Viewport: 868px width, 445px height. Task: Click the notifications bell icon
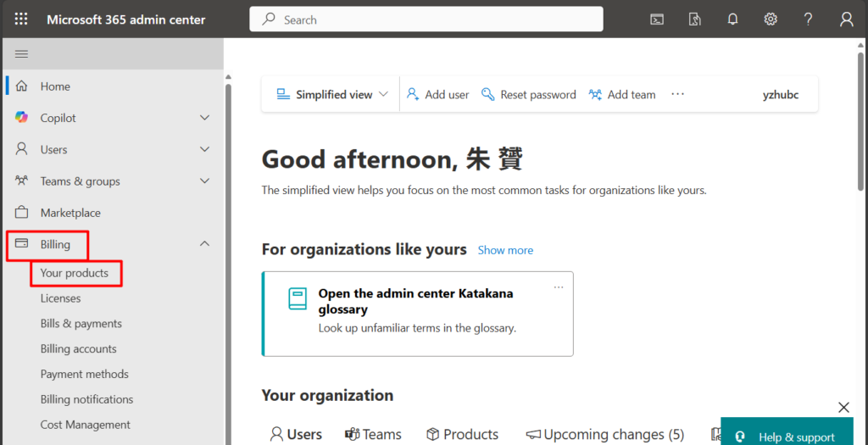732,19
